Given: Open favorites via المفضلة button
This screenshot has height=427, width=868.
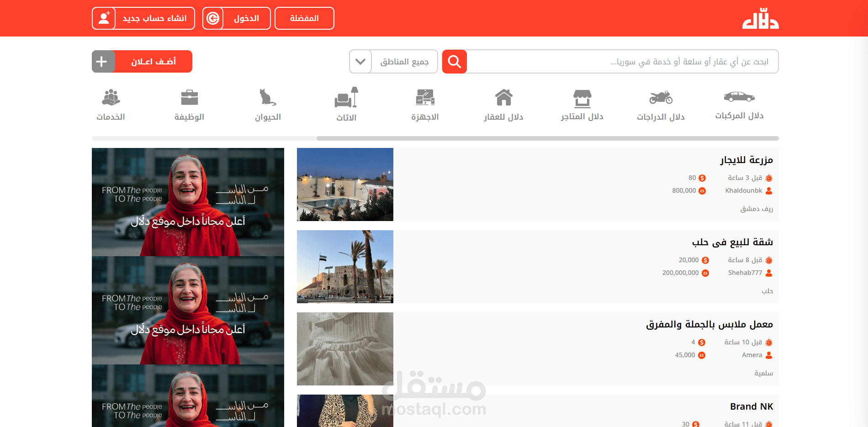Looking at the screenshot, I should click(304, 18).
